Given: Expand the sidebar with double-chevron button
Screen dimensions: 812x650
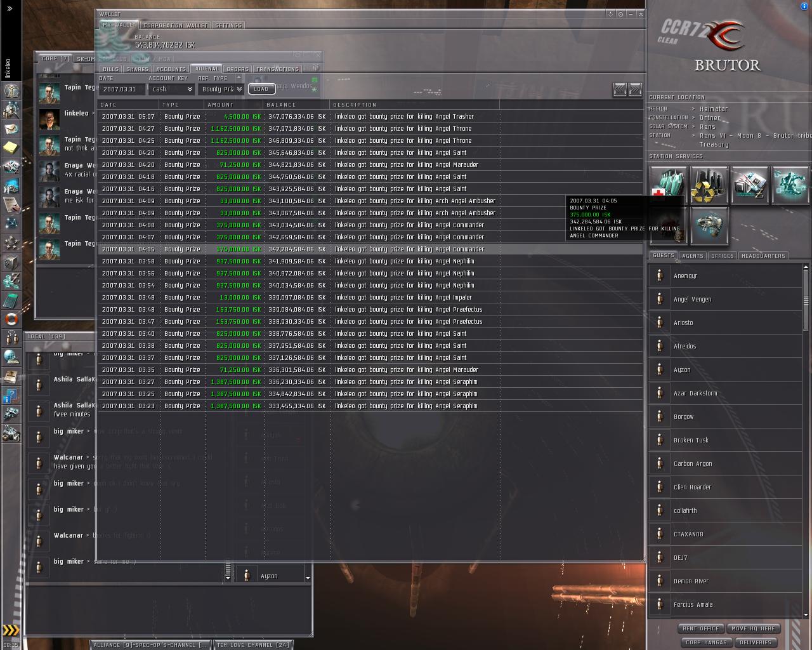Looking at the screenshot, I should pos(10,8).
